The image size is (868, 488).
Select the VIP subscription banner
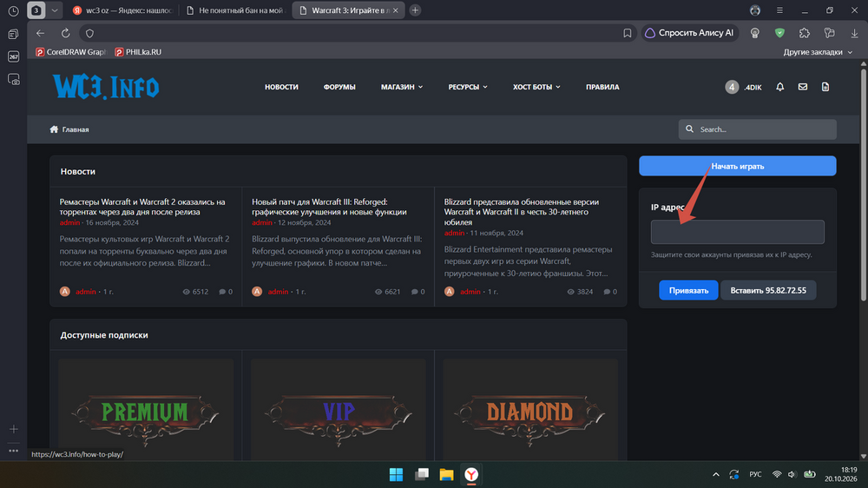tap(339, 411)
